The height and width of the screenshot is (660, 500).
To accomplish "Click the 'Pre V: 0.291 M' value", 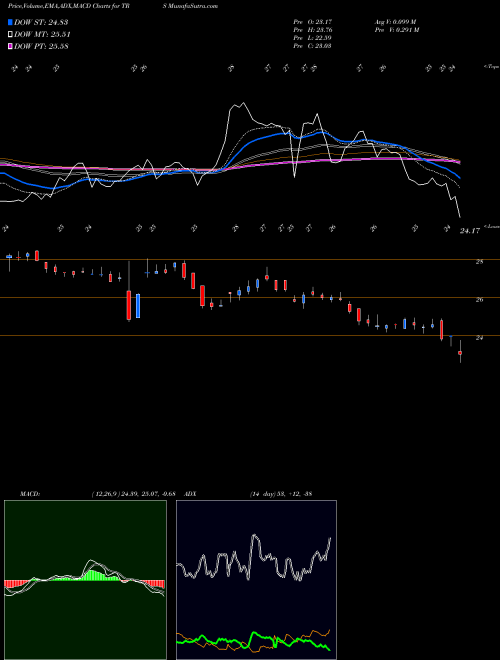I will (x=397, y=30).
